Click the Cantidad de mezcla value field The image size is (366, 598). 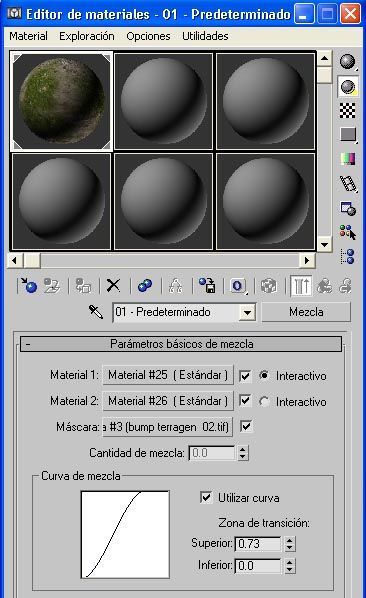(212, 453)
